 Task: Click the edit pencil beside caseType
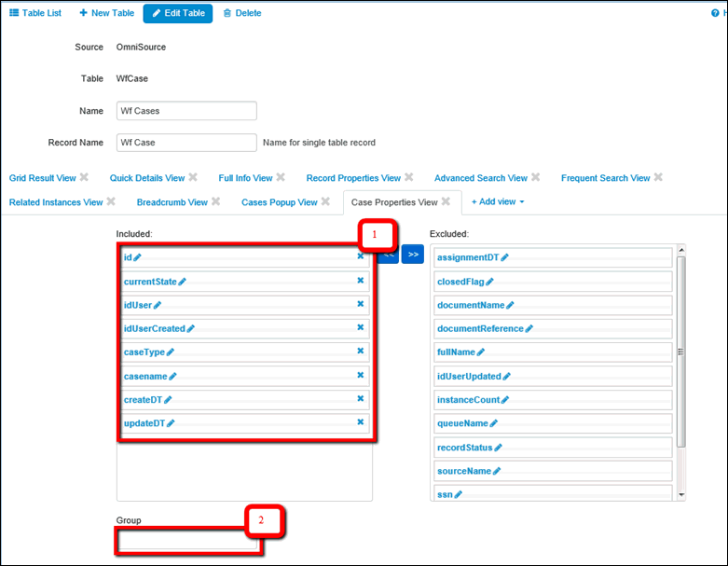(x=171, y=352)
